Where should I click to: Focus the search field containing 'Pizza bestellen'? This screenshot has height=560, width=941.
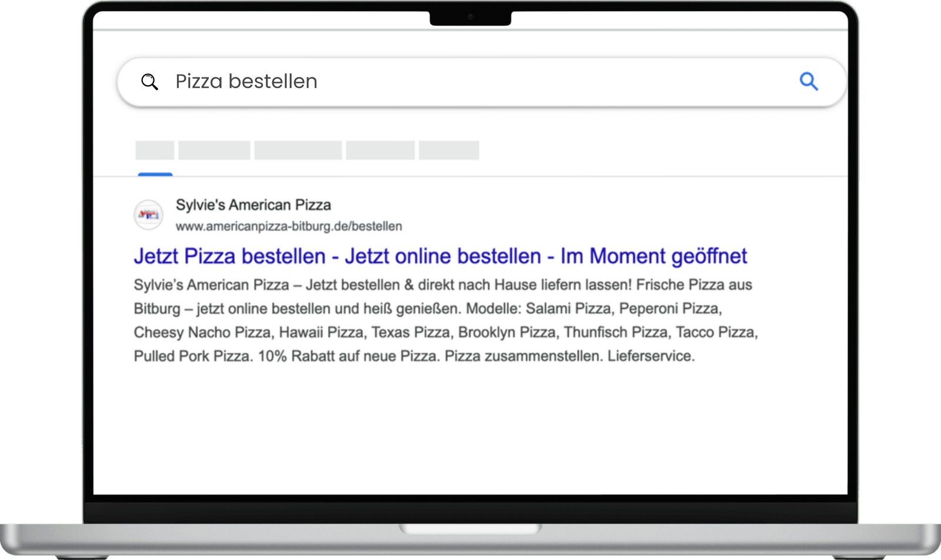pyautogui.click(x=482, y=82)
